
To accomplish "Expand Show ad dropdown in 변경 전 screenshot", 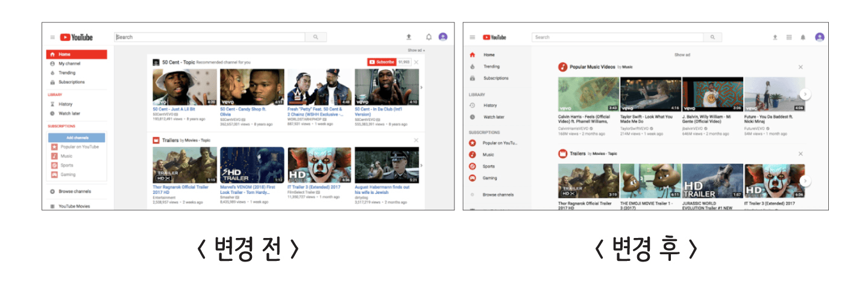I will coord(416,51).
